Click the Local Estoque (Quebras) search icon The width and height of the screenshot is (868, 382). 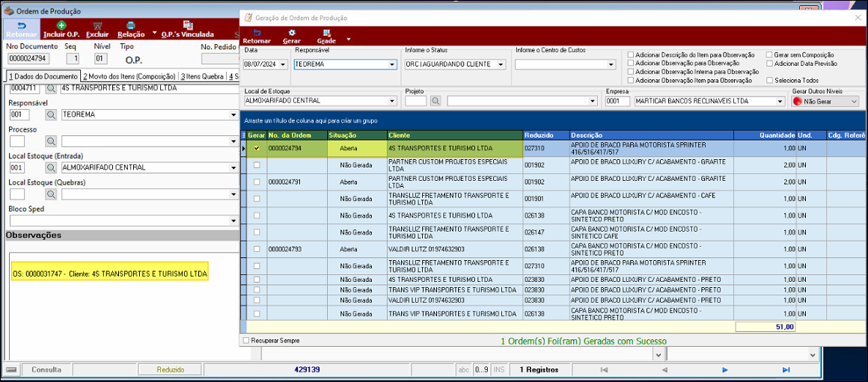click(x=51, y=194)
